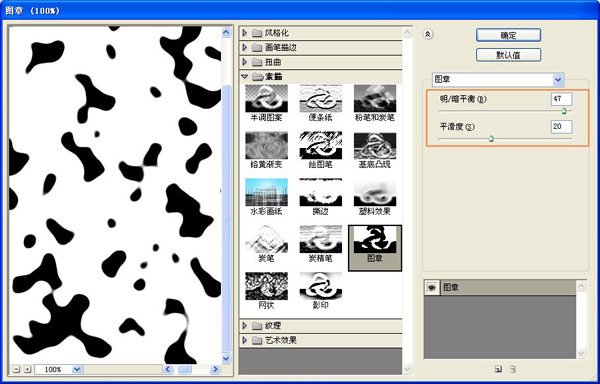The image size is (600, 384).
Task: Click the 默认值 button
Action: click(508, 55)
